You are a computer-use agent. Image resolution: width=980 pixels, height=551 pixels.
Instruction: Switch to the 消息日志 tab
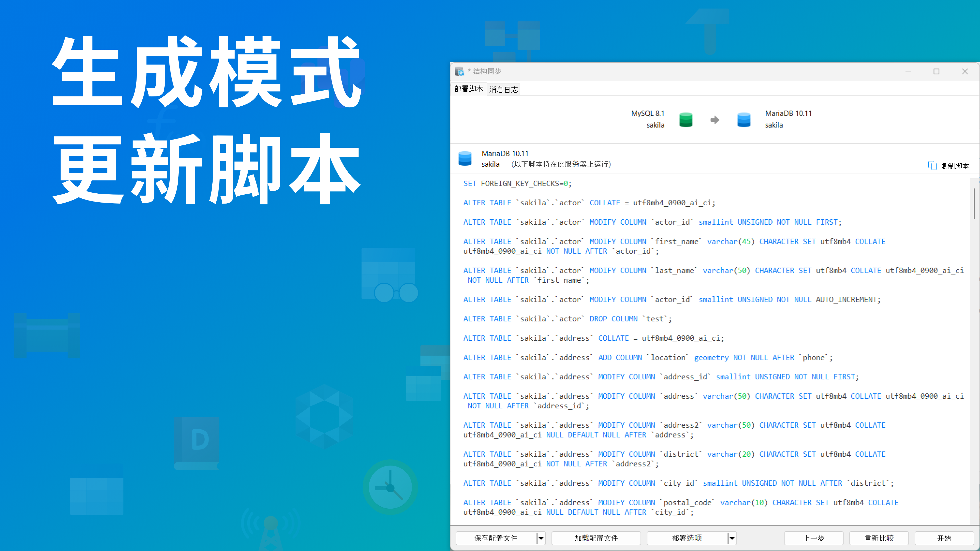[503, 90]
